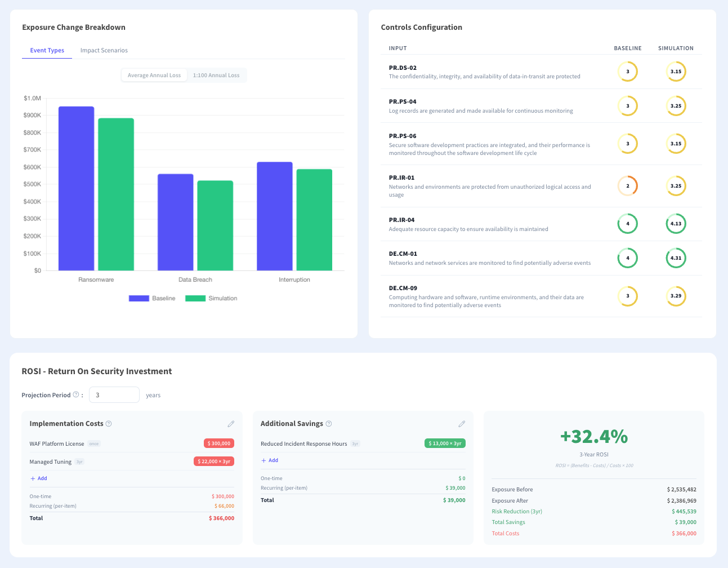Click PR.PS-04 simulation gauge 3.25

pos(676,106)
